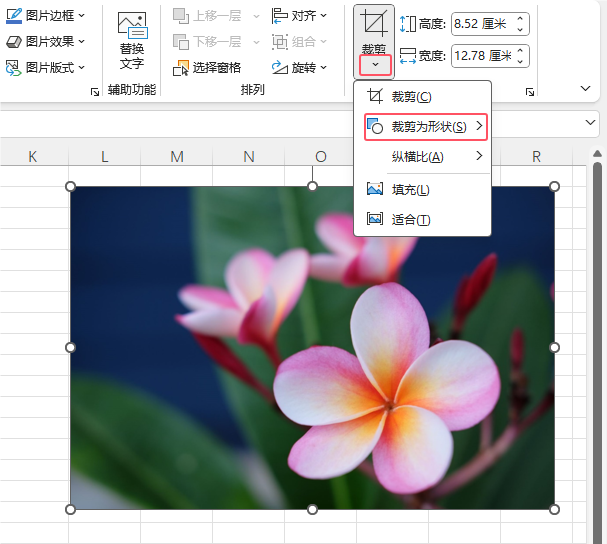This screenshot has width=607, height=544.
Task: Open the size group dialog launcher
Action: point(530,92)
